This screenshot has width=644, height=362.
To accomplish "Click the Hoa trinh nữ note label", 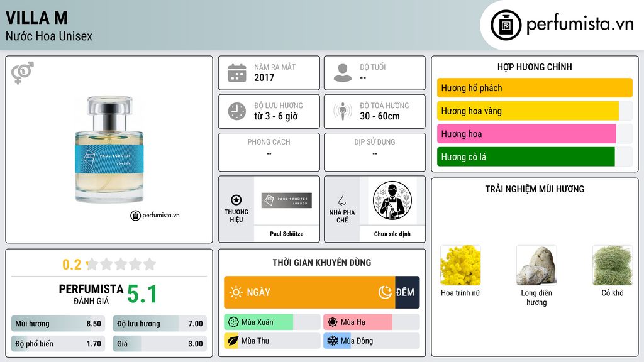I will tap(460, 293).
